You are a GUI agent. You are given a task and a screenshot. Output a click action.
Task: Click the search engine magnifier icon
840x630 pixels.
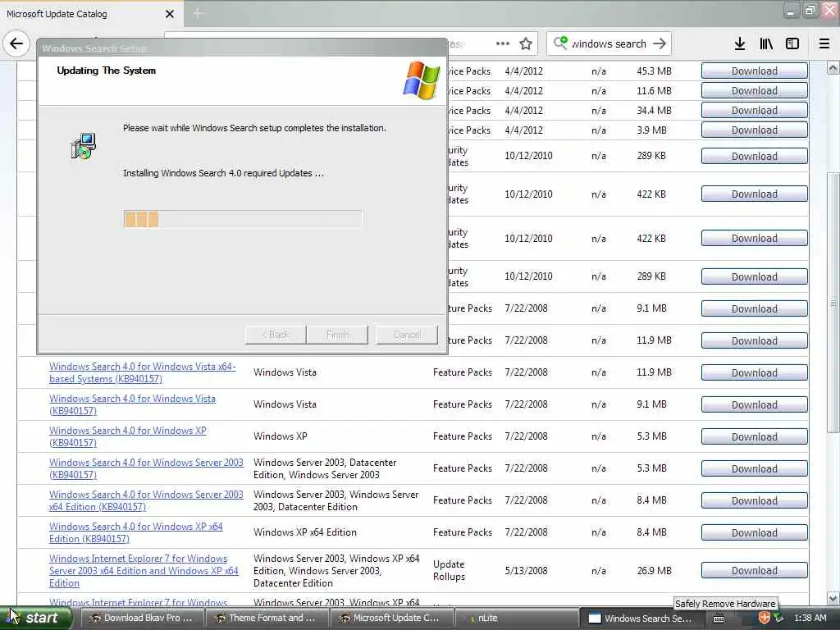pos(560,43)
